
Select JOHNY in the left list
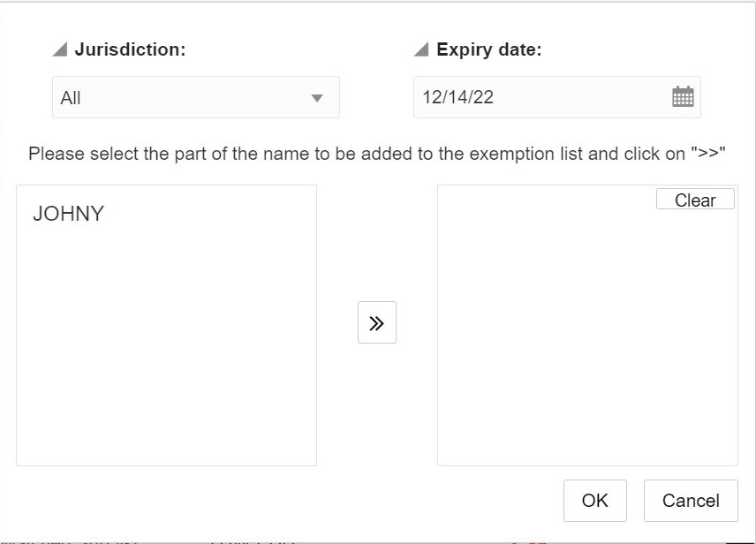68,213
